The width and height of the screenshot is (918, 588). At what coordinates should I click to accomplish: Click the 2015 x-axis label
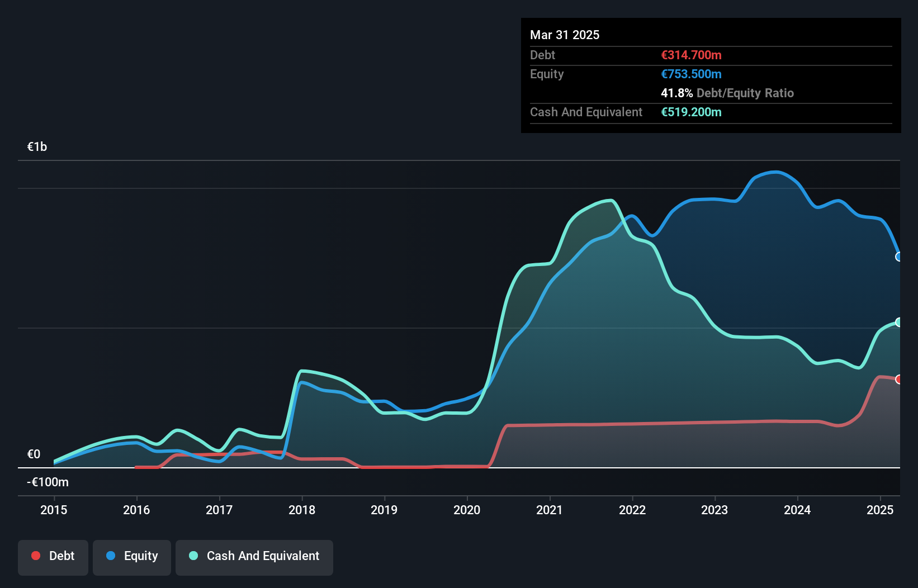pyautogui.click(x=54, y=510)
